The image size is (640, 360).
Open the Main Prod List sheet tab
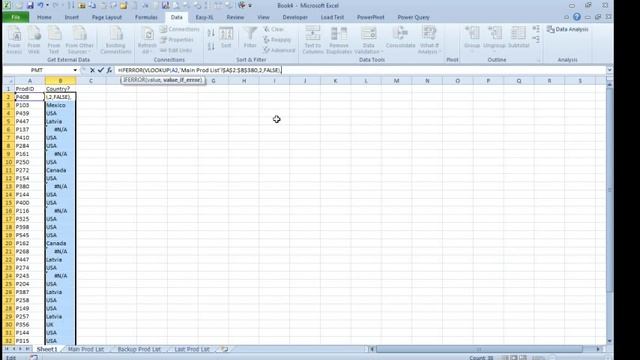click(x=86, y=349)
